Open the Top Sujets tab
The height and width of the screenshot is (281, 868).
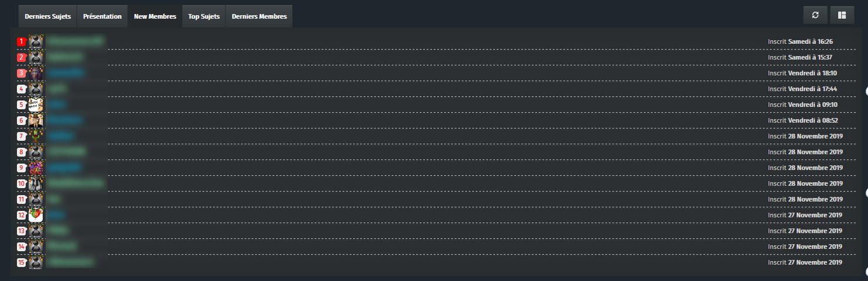[x=204, y=16]
